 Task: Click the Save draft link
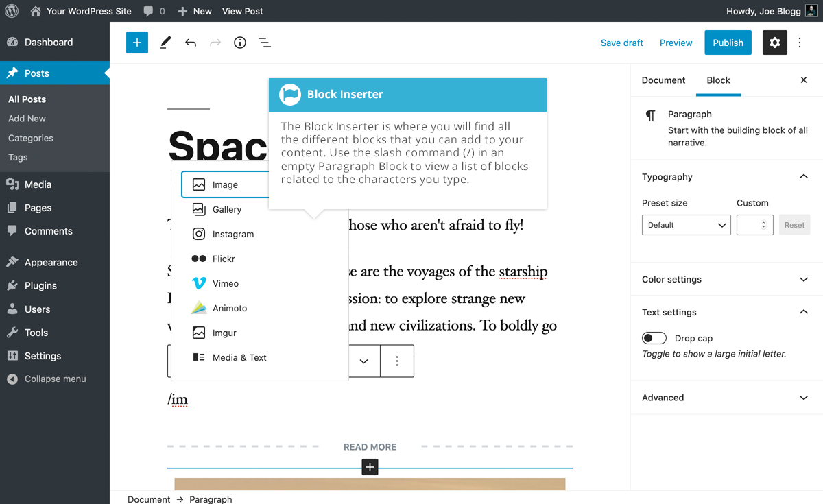[x=621, y=43]
